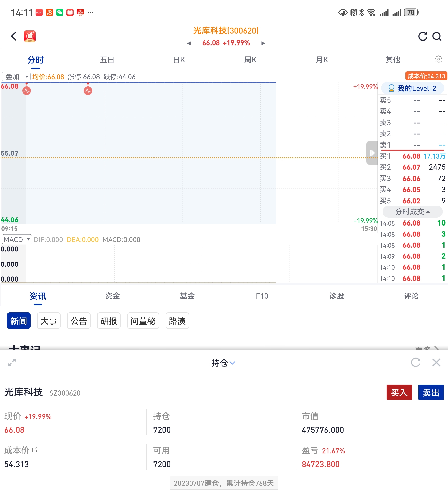Close the 持仓 holdings panel
This screenshot has height=503, width=448.
436,362
